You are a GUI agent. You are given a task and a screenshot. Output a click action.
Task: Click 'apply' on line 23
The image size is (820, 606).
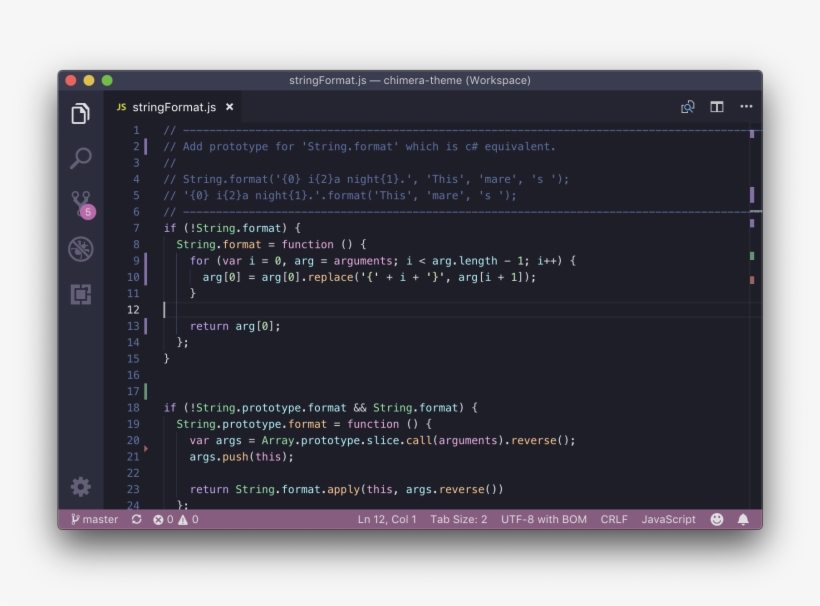tap(343, 489)
